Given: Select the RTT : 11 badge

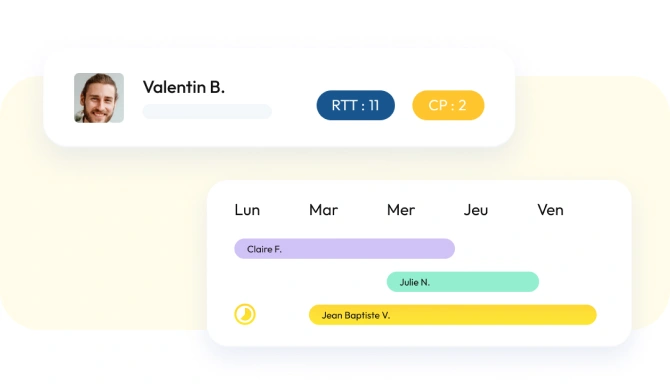Looking at the screenshot, I should [356, 105].
